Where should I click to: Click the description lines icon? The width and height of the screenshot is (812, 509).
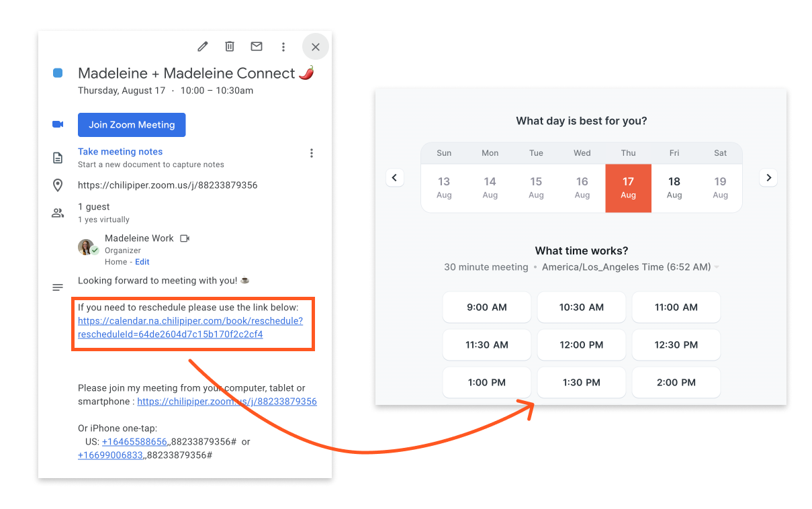click(58, 287)
